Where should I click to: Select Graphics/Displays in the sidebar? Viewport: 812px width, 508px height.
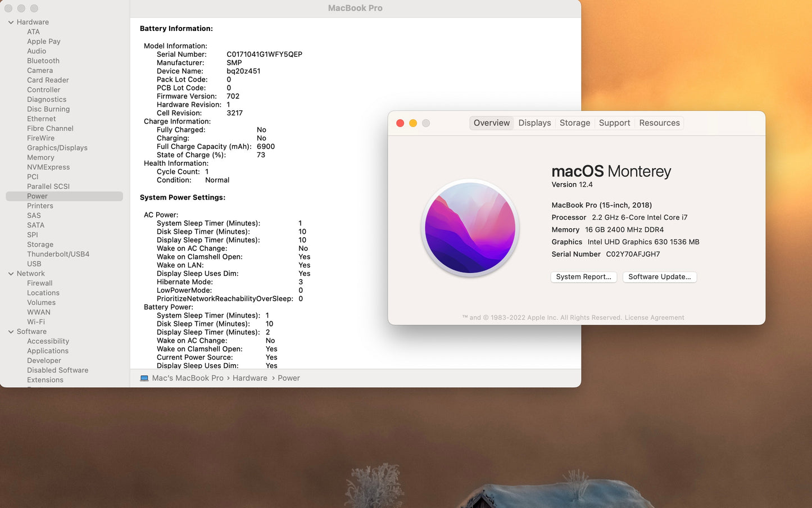(57, 147)
